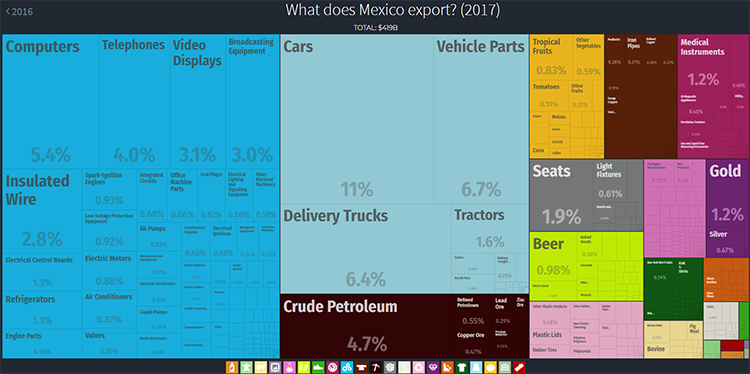Select the Medical Instruments 1.2% cell
The height and width of the screenshot is (374, 750).
click(x=703, y=63)
